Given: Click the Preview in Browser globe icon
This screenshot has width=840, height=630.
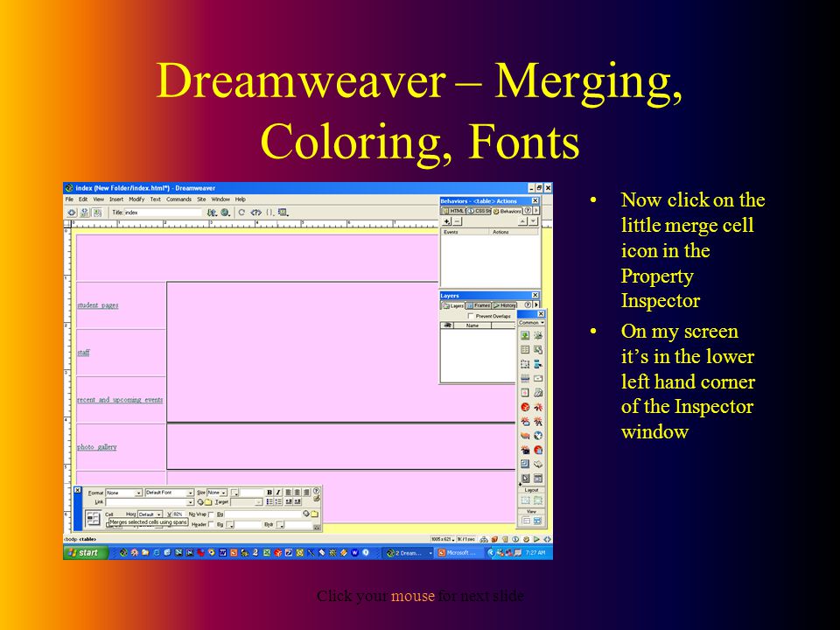Looking at the screenshot, I should 225,213.
